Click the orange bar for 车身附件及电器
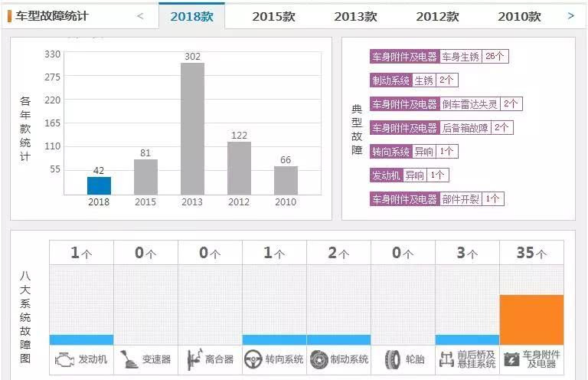The width and height of the screenshot is (588, 380). pyautogui.click(x=531, y=319)
